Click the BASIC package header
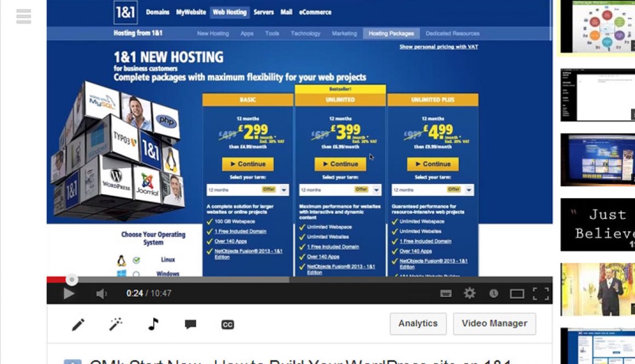The height and width of the screenshot is (364, 635). click(248, 100)
